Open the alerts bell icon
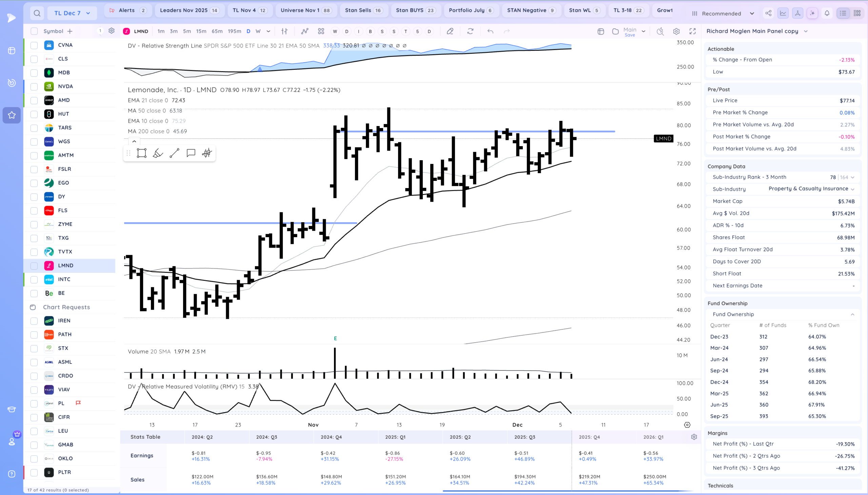 [827, 13]
